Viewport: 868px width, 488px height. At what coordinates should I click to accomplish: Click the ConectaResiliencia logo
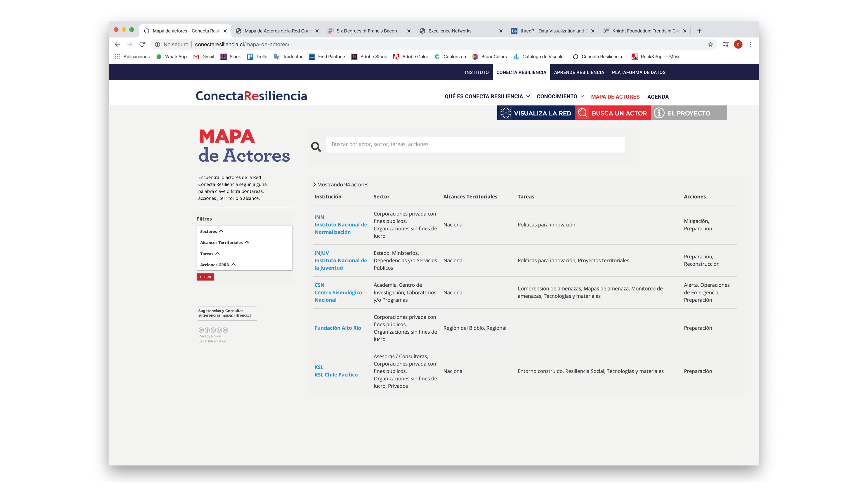(251, 96)
